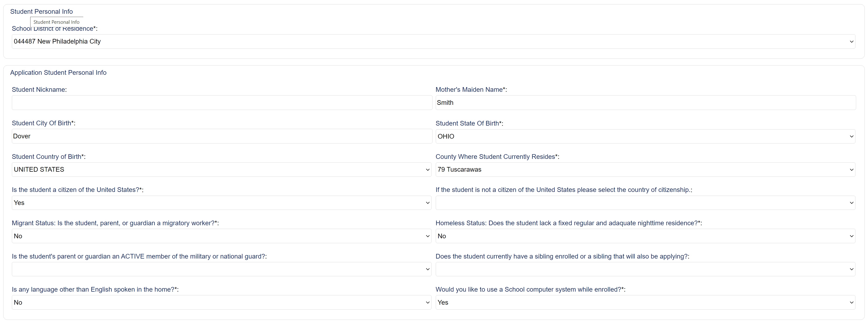This screenshot has height=324, width=868.
Task: Open ACTIVE military member dropdown
Action: click(221, 269)
